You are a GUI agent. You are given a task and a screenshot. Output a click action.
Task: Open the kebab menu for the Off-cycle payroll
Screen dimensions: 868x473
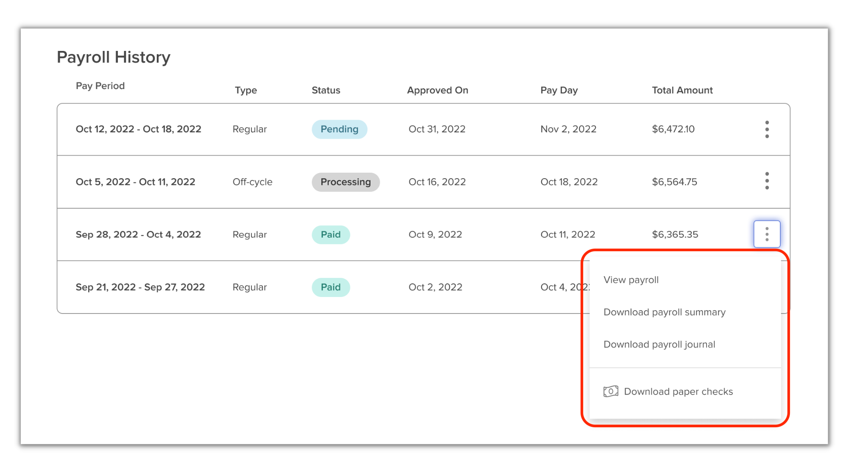767,182
